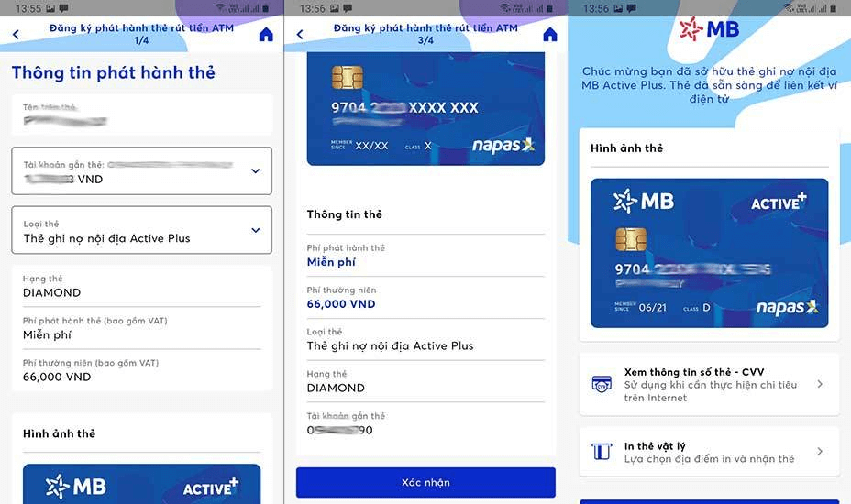Tap back arrow on step 1/4 screen
851x504 pixels.
click(16, 35)
